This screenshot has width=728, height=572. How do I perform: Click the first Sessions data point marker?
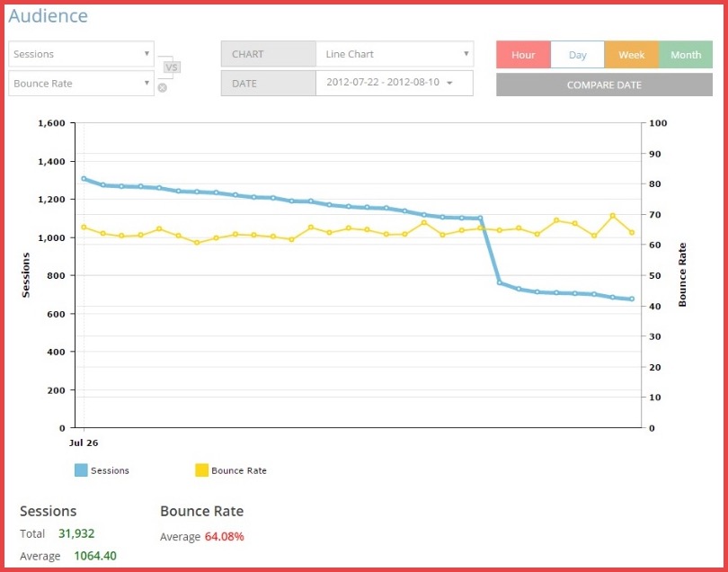[84, 178]
